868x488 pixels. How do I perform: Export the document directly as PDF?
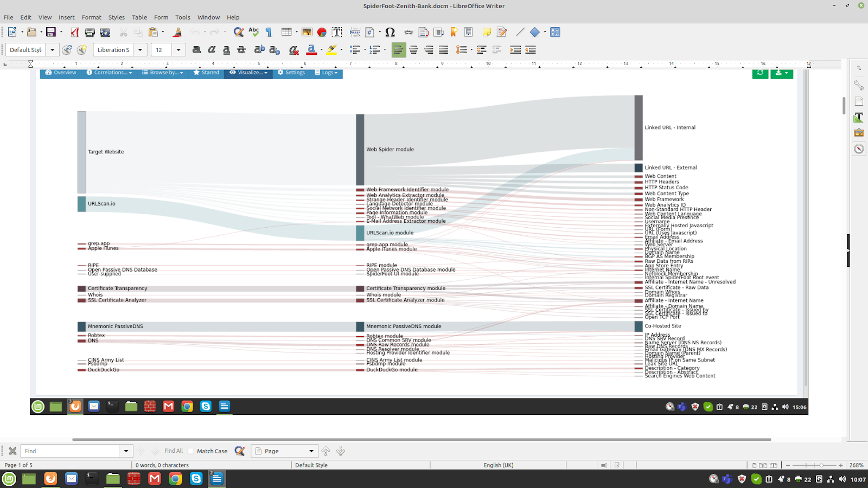[75, 32]
